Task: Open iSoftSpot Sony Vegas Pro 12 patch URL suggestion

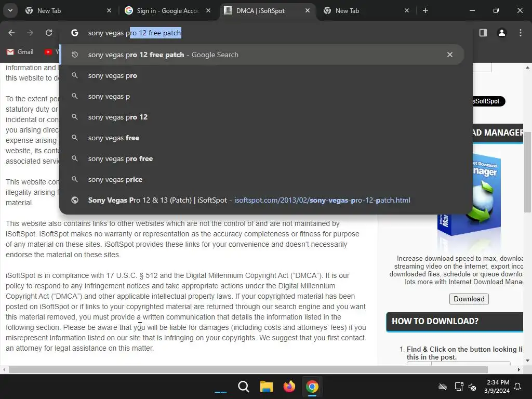Action: (x=262, y=200)
